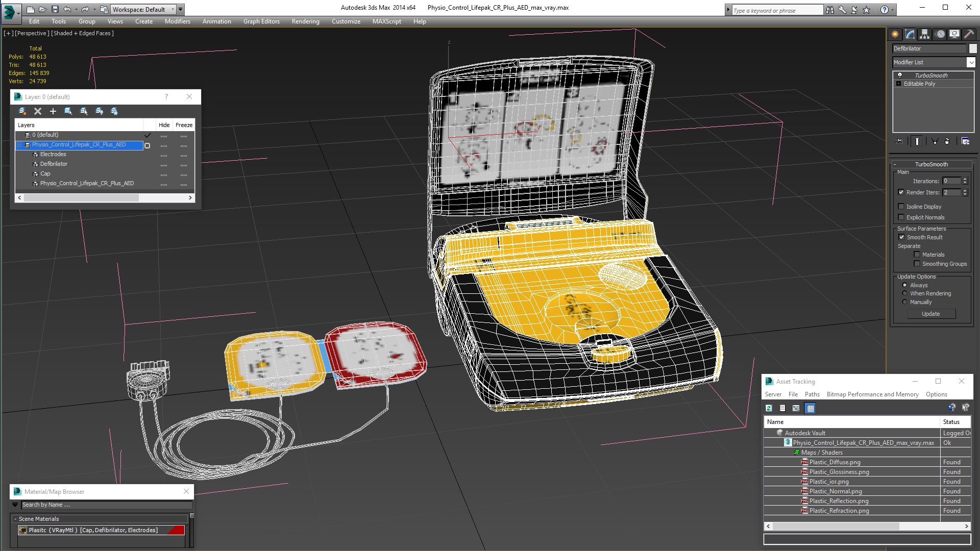Click the Iterations spinner arrows
Viewport: 980px width, 551px height.
(965, 181)
